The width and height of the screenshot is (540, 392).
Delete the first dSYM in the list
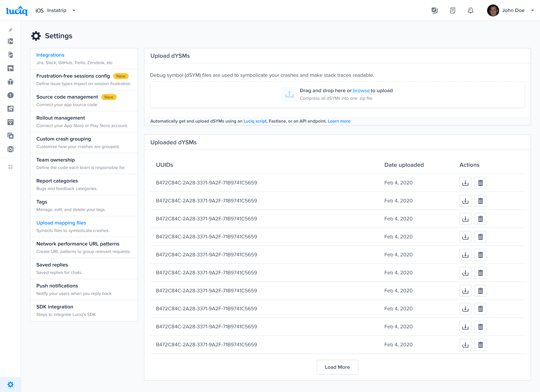480,183
